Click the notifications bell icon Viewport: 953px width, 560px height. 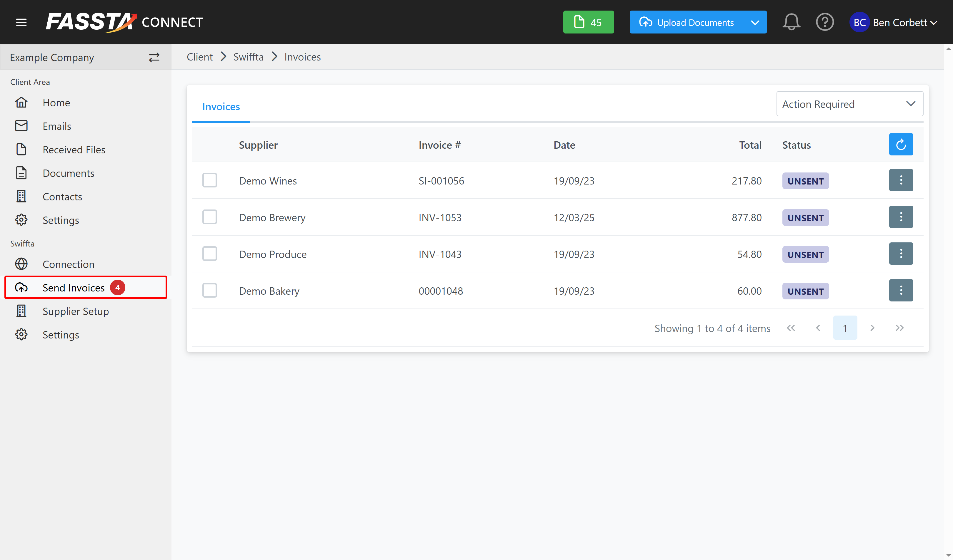pos(791,22)
